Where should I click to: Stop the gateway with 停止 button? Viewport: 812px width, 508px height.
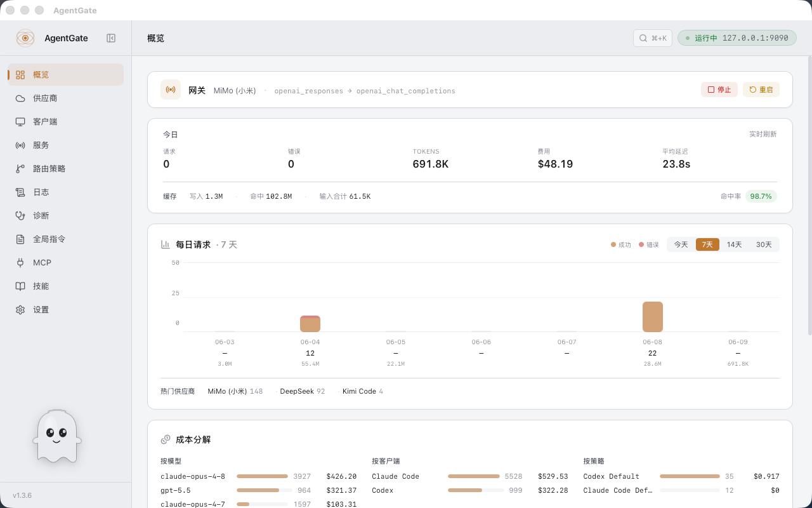point(719,90)
